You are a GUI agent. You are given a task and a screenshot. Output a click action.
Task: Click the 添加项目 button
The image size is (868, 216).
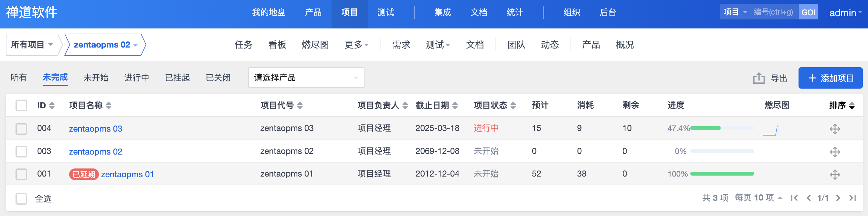click(x=830, y=78)
